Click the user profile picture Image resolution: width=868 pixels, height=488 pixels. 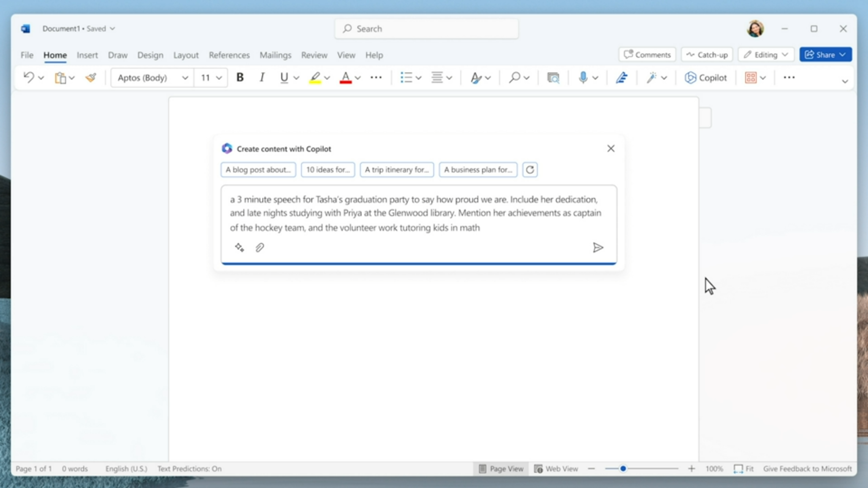click(x=755, y=29)
